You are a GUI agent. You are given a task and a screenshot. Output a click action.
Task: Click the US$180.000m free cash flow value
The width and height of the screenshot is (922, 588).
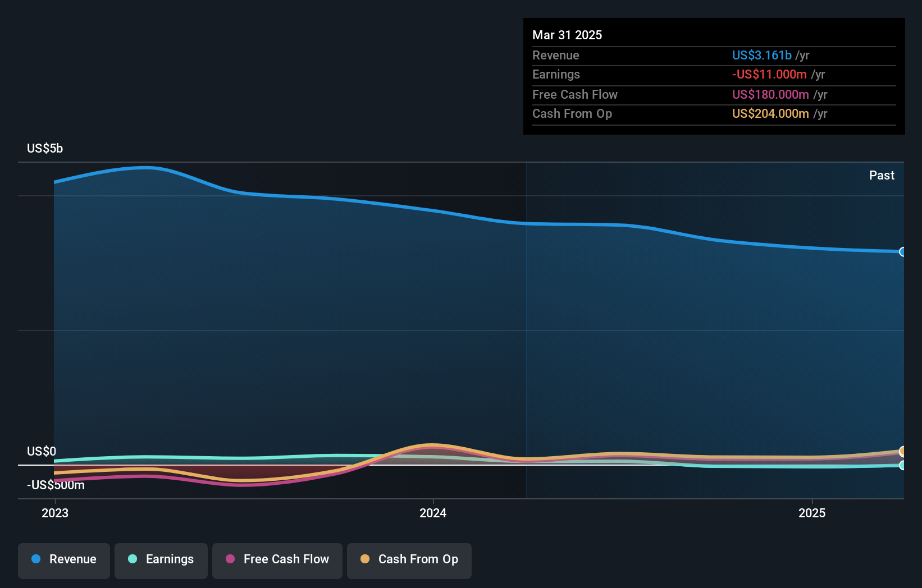tap(770, 94)
